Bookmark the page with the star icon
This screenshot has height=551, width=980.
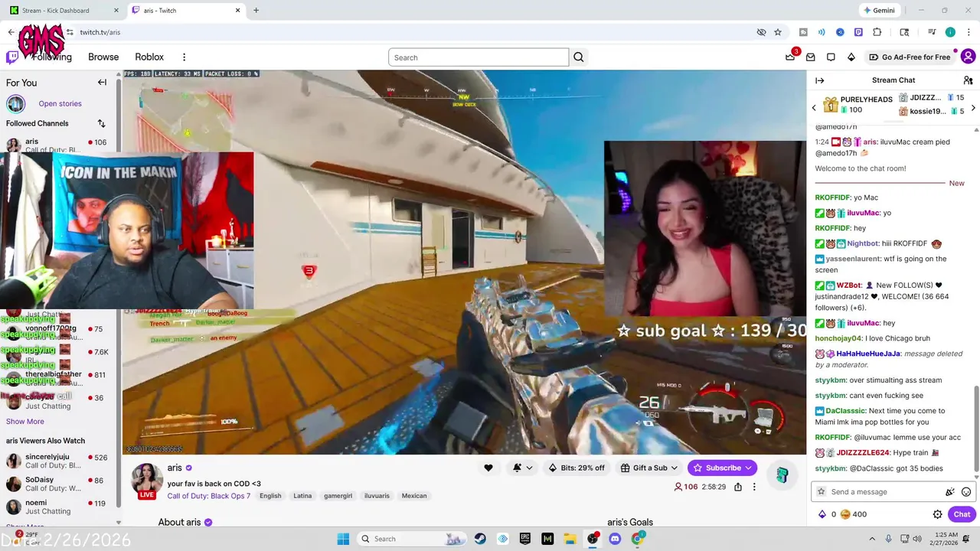tap(778, 32)
